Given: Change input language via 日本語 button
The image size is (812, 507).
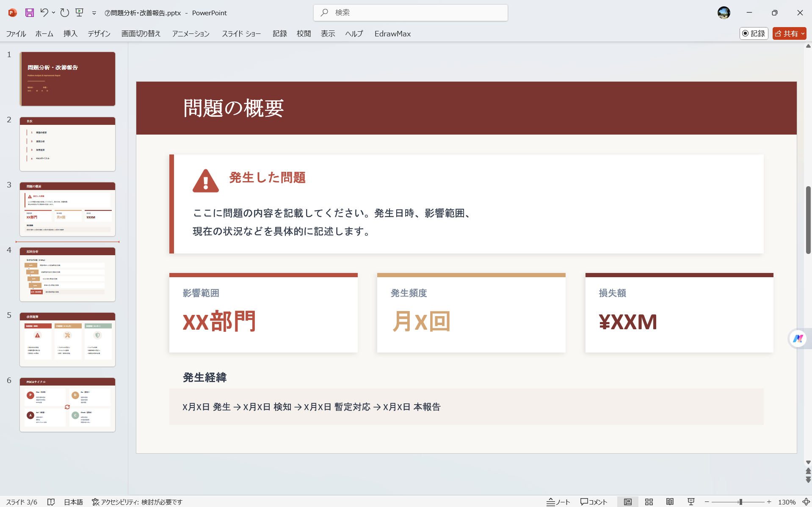Looking at the screenshot, I should pos(73,502).
